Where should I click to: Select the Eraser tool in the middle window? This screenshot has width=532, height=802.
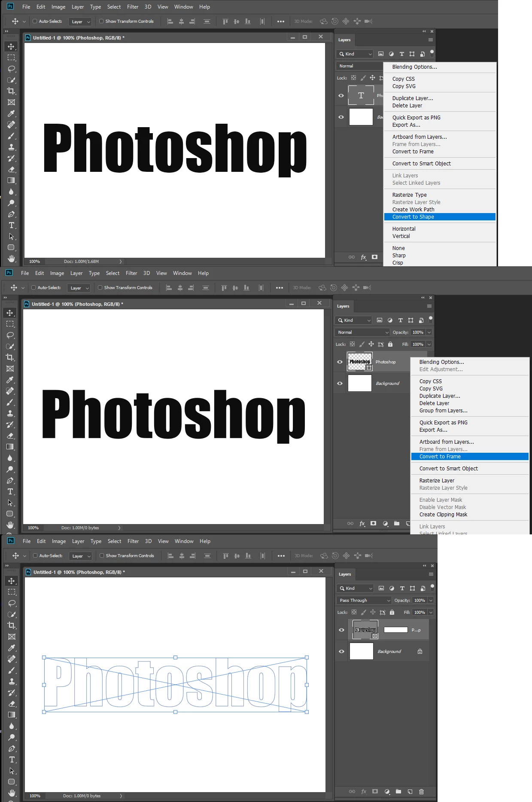coord(10,436)
